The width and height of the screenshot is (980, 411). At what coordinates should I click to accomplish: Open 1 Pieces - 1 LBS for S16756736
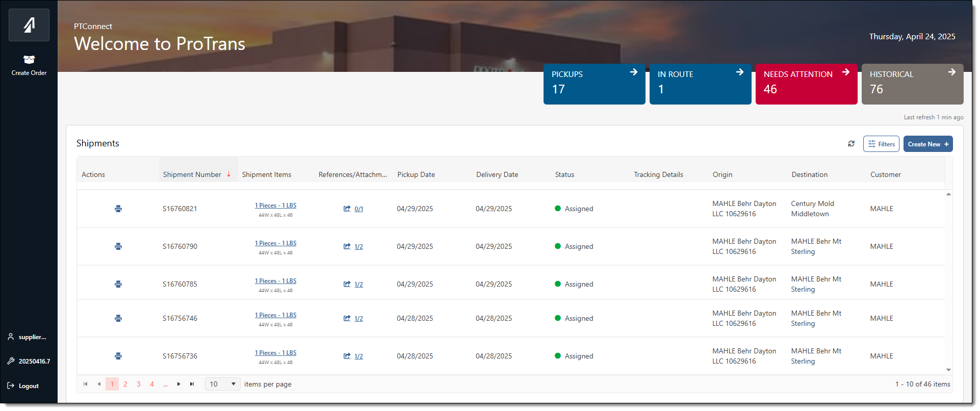[x=275, y=353]
